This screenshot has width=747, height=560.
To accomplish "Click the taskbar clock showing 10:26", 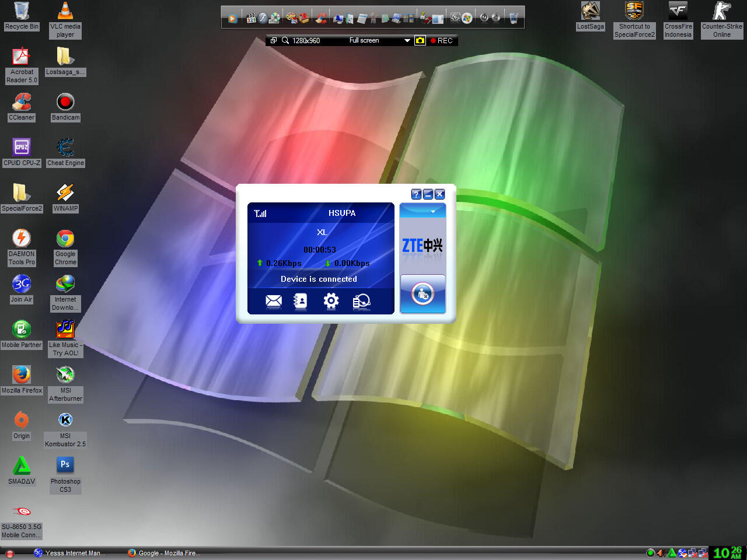I will (727, 552).
